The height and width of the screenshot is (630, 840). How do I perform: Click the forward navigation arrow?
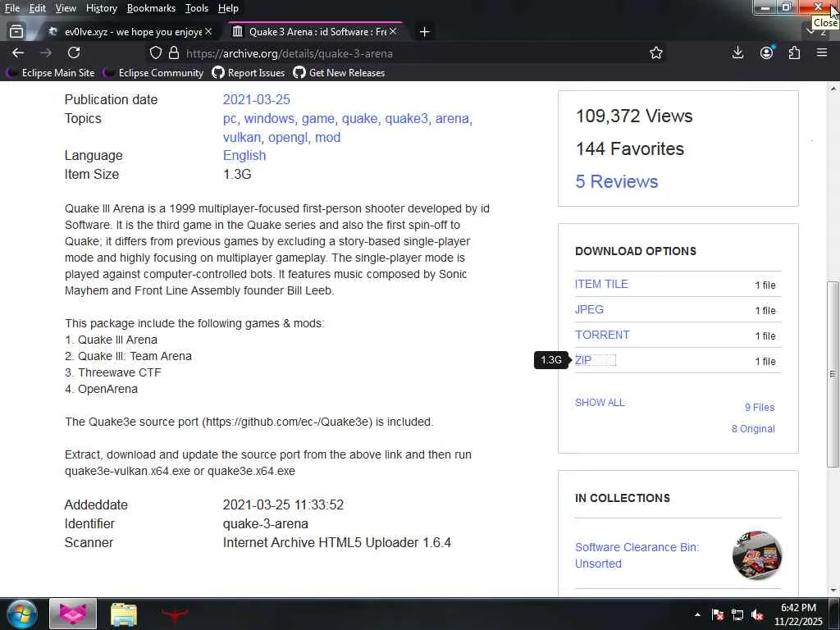tap(46, 53)
